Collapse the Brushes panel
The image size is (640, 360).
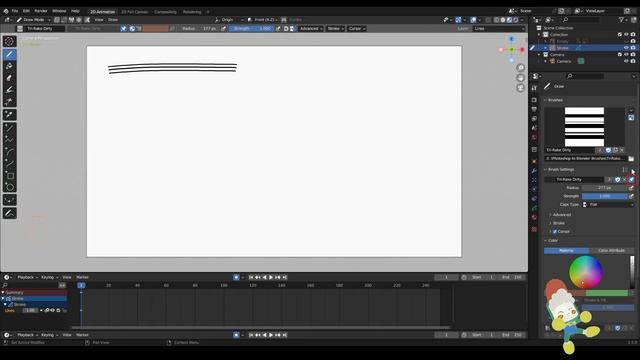pyautogui.click(x=554, y=100)
